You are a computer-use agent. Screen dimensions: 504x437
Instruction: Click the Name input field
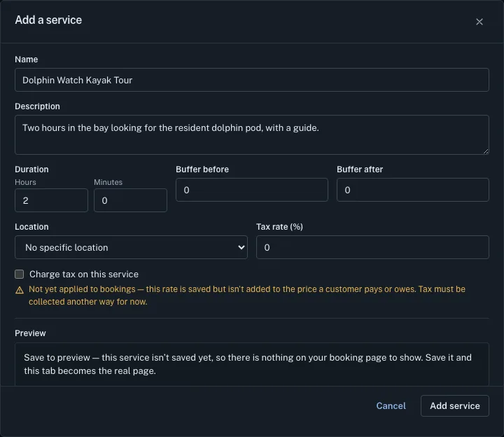tap(252, 80)
